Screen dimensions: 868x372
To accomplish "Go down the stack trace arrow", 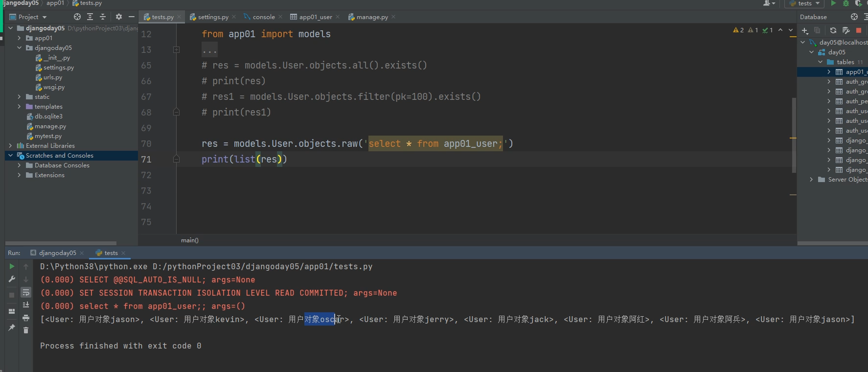I will click(x=26, y=279).
